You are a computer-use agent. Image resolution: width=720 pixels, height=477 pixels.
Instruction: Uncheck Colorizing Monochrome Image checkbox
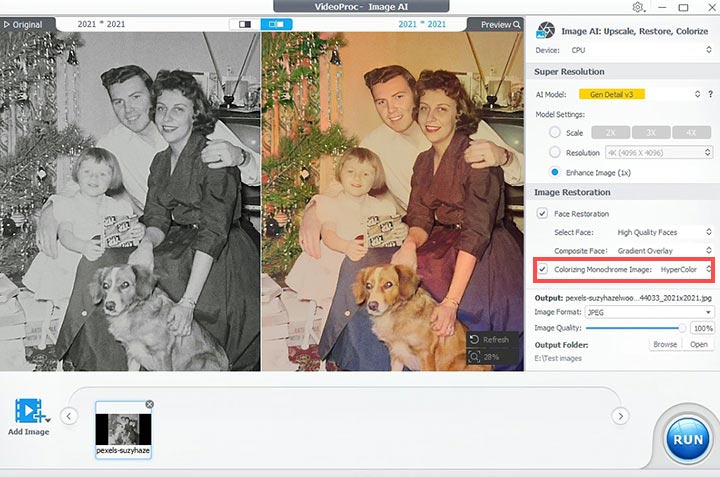coord(542,269)
